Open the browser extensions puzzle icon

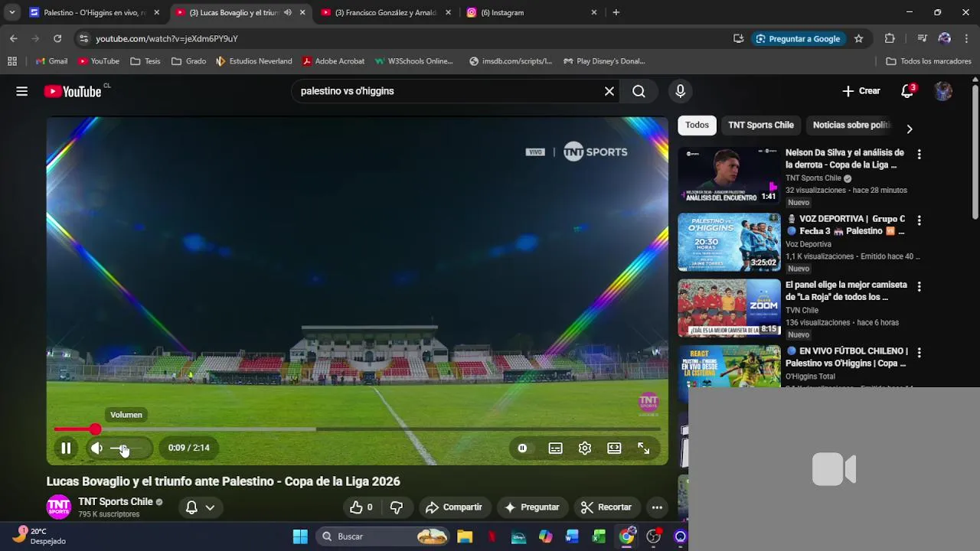click(x=890, y=38)
